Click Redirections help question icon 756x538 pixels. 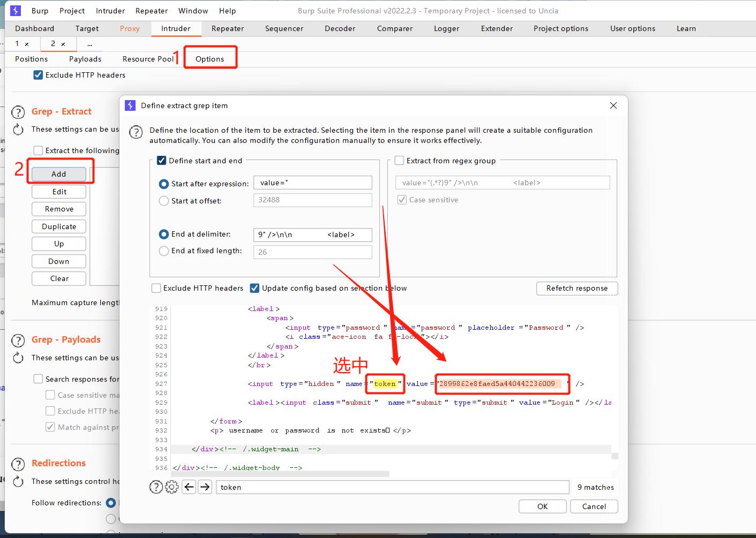click(18, 464)
